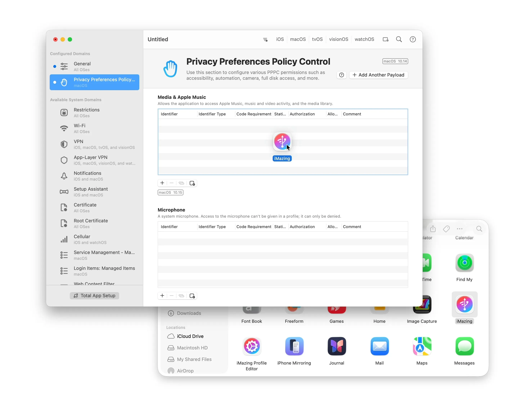
Task: Click the Identifier column header in Media table
Action: pyautogui.click(x=169, y=114)
